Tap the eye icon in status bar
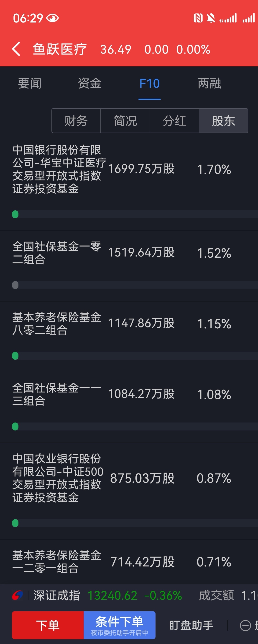Image resolution: width=258 pixels, height=644 pixels. click(53, 18)
